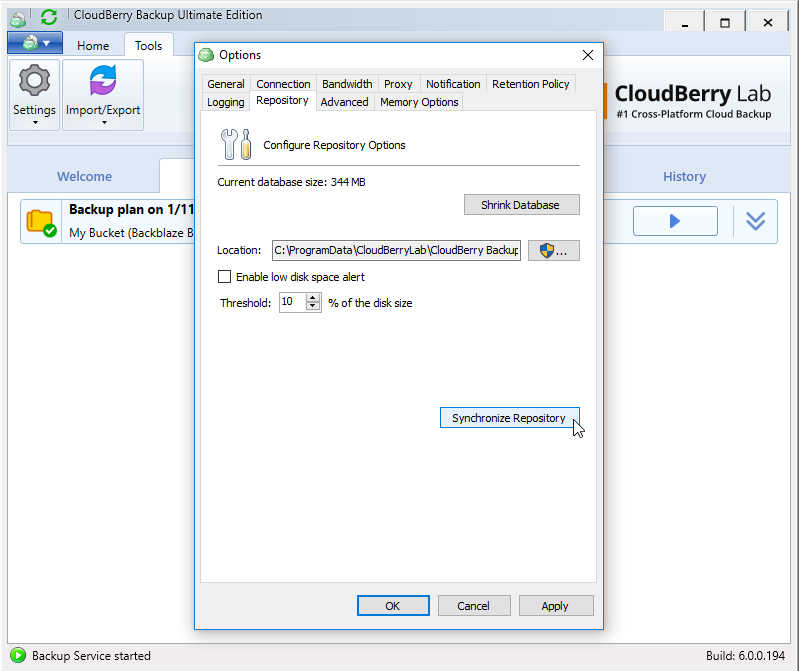Switch to the History tab
799x671 pixels.
(684, 176)
